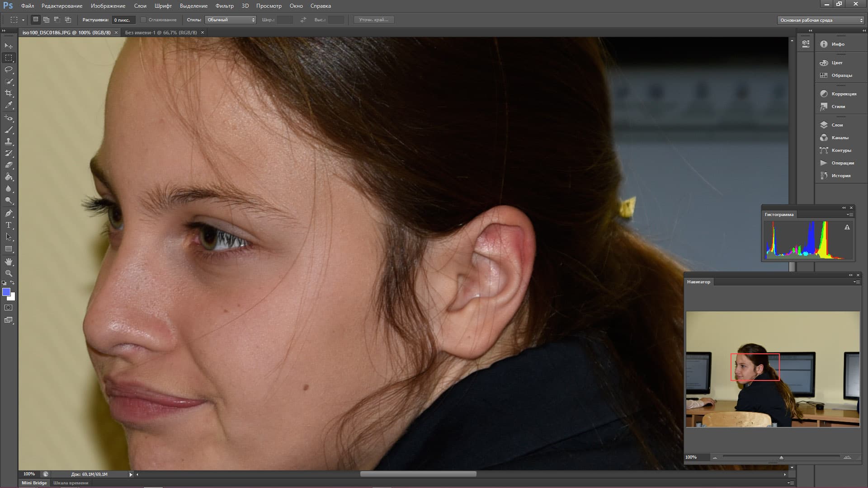Open the История (History) panel
The width and height of the screenshot is (868, 488).
coord(840,176)
